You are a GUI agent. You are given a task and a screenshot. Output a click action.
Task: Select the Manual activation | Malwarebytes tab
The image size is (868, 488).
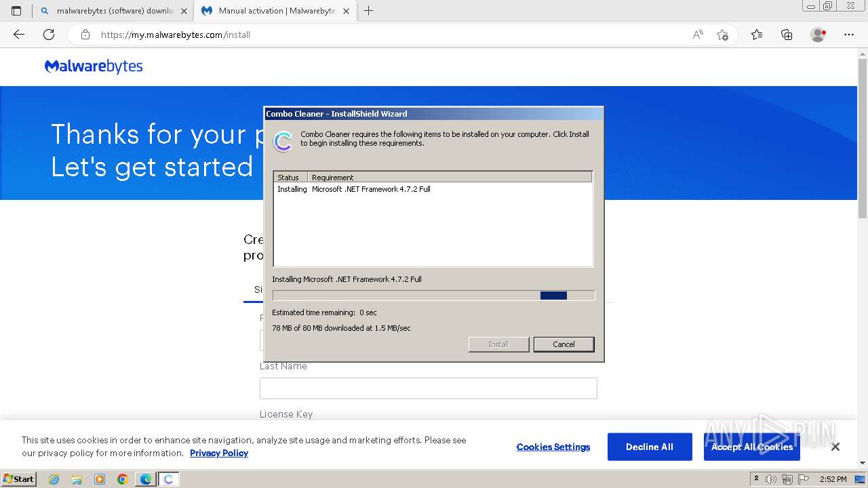[275, 11]
